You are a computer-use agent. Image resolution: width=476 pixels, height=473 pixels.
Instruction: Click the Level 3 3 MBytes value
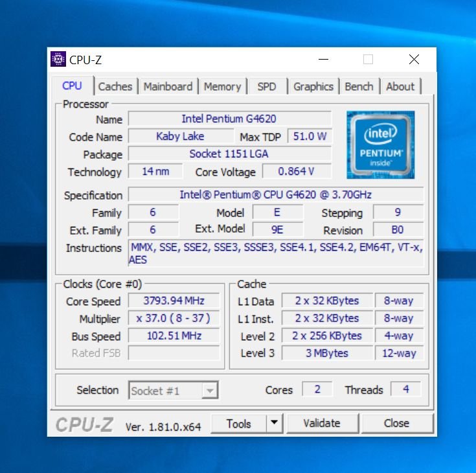coord(327,353)
